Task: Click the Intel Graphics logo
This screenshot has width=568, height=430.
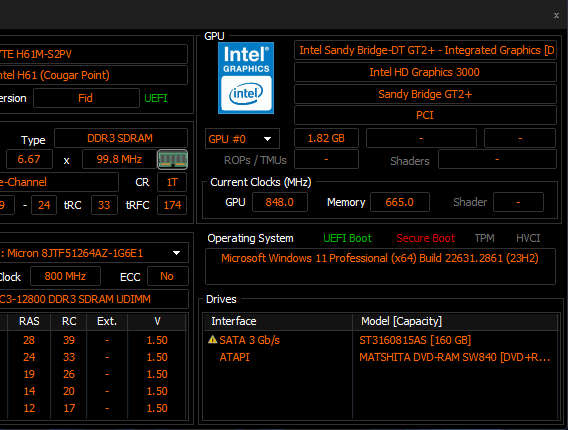Action: 246,78
